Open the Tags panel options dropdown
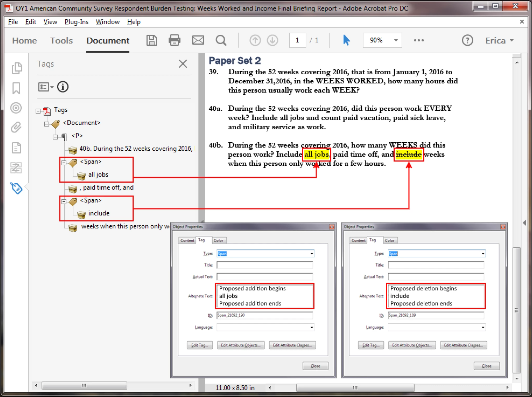 pyautogui.click(x=46, y=87)
